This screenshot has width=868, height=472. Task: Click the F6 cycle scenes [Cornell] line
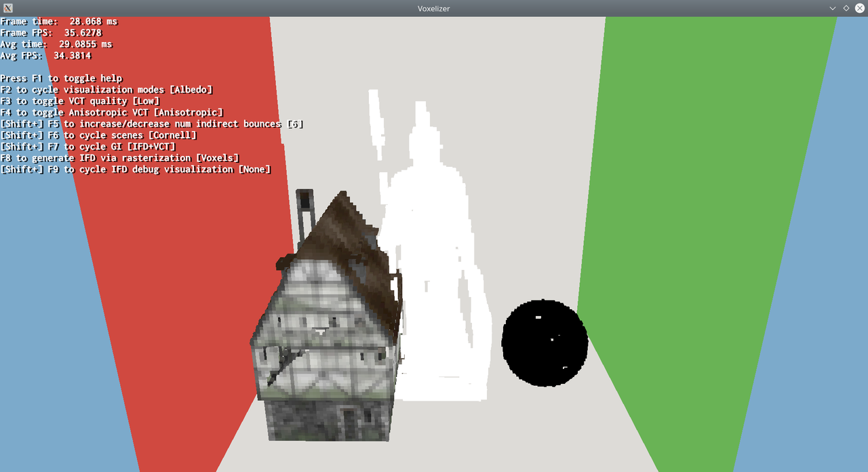[99, 135]
